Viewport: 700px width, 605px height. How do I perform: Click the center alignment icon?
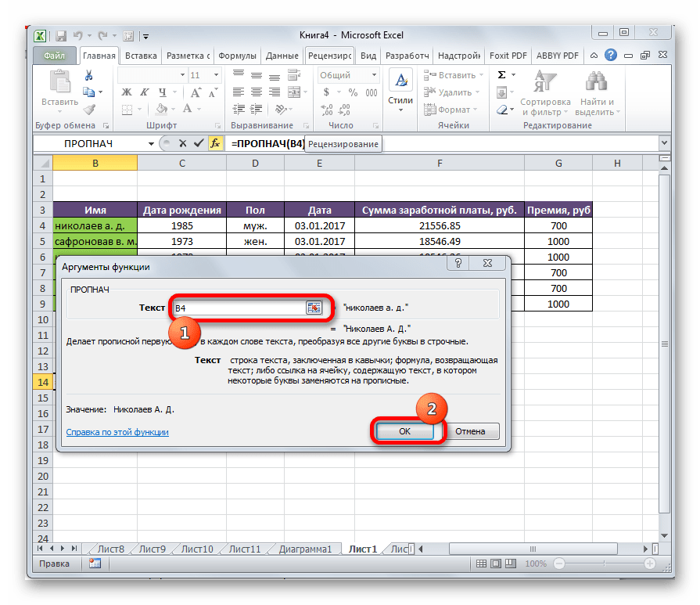click(257, 92)
